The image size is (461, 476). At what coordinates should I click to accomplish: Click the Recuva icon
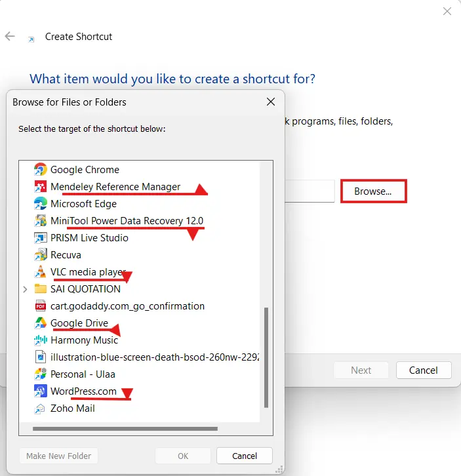click(41, 254)
